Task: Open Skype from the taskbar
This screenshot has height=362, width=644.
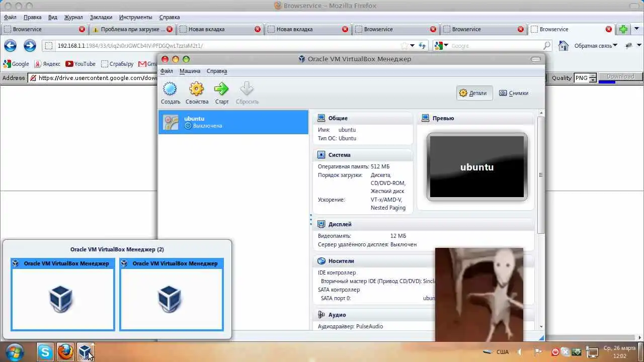Action: [x=45, y=352]
